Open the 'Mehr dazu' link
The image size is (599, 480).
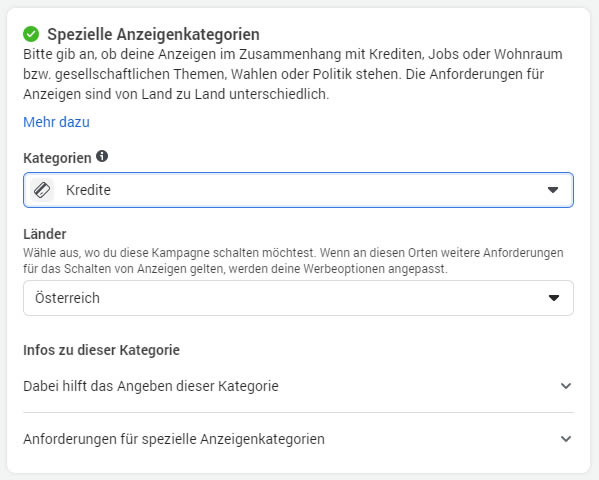tap(57, 122)
